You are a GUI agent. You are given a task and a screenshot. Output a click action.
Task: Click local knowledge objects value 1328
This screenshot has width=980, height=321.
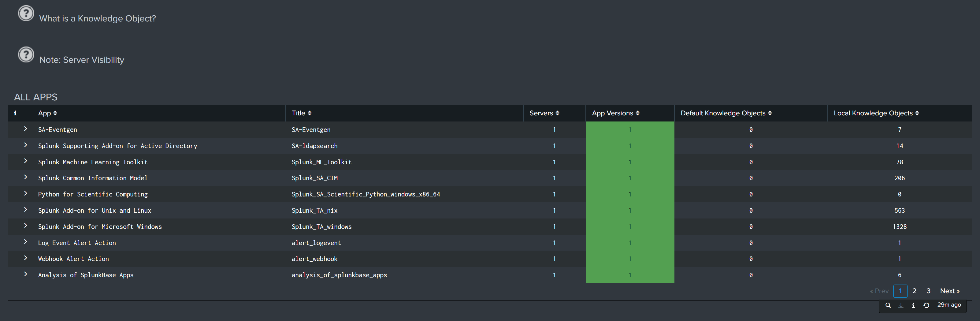899,226
